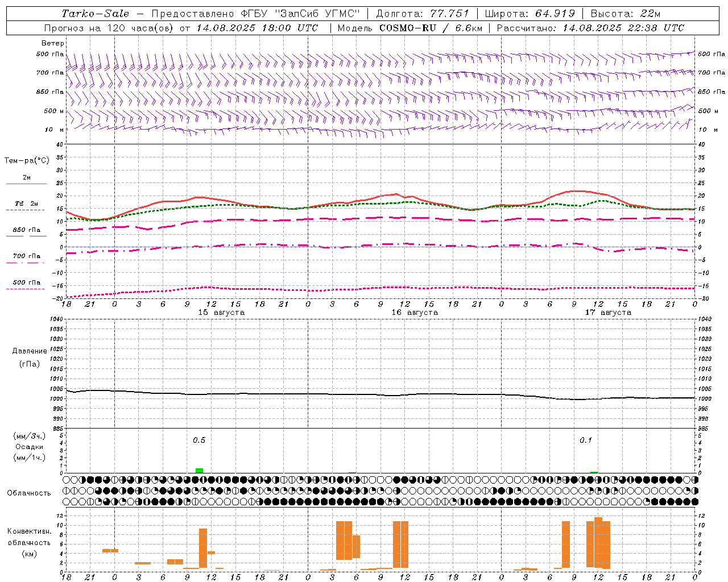728x582 pixels.
Task: Click the '15 августа' date label
Action: point(221,313)
